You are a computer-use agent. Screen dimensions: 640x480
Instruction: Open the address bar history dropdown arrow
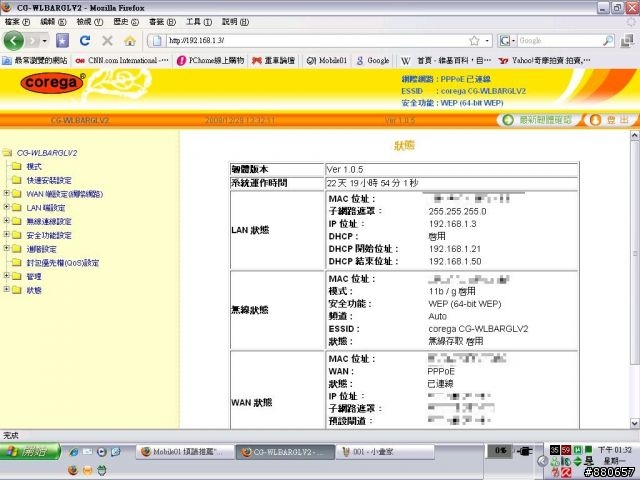[x=487, y=40]
